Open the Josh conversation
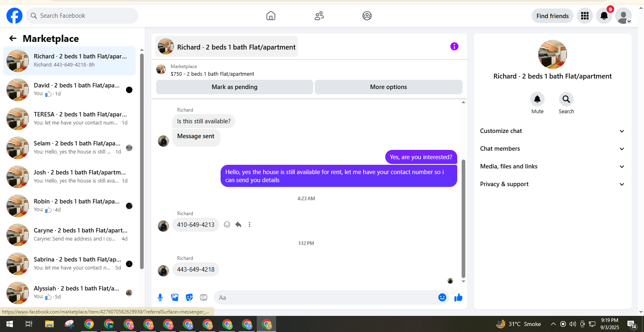Screen dimensions: 644x332 coord(69,177)
